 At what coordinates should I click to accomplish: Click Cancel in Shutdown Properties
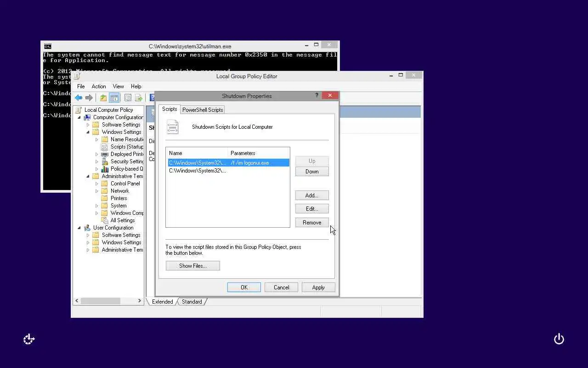282,287
